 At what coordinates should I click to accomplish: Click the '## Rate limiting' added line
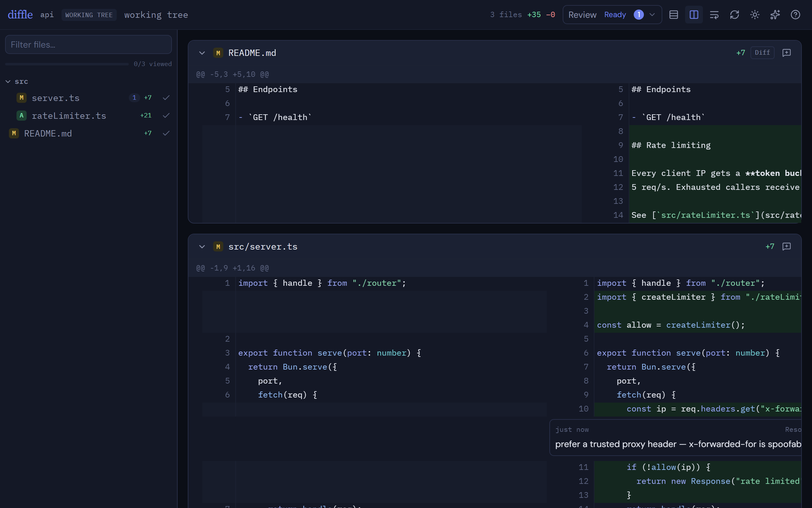coord(671,145)
